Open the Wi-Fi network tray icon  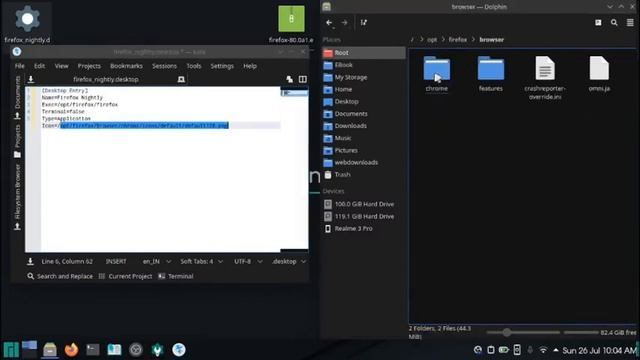pyautogui.click(x=543, y=350)
